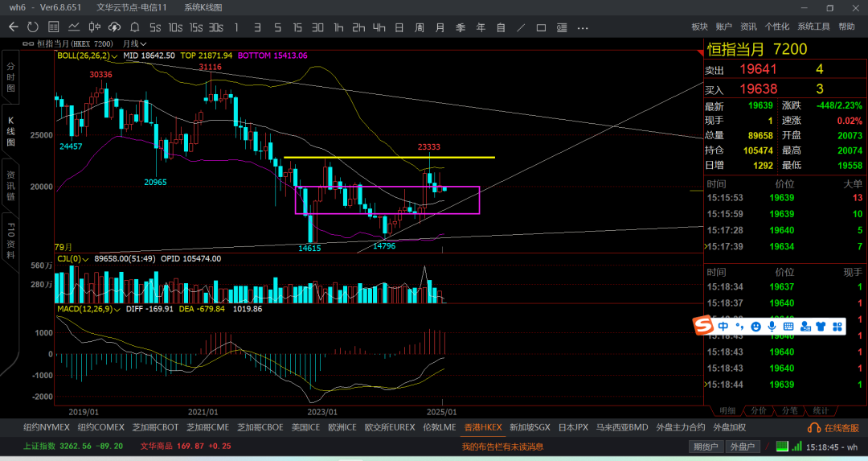This screenshot has height=461, width=868.
Task: Open the 分价 tab
Action: pos(759,410)
